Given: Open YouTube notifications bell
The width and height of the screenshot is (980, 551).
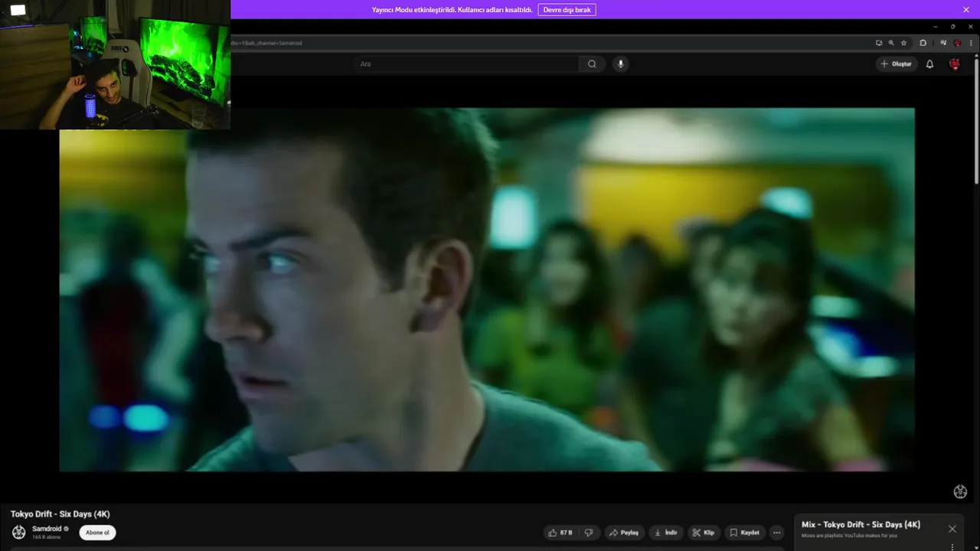Looking at the screenshot, I should tap(929, 64).
